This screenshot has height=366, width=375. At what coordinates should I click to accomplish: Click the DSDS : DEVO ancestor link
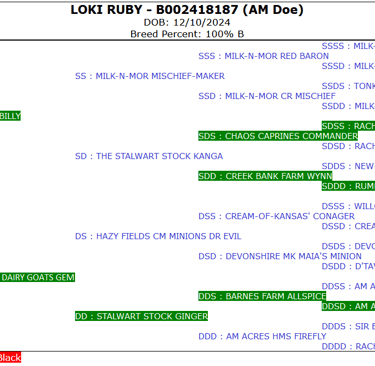348,246
